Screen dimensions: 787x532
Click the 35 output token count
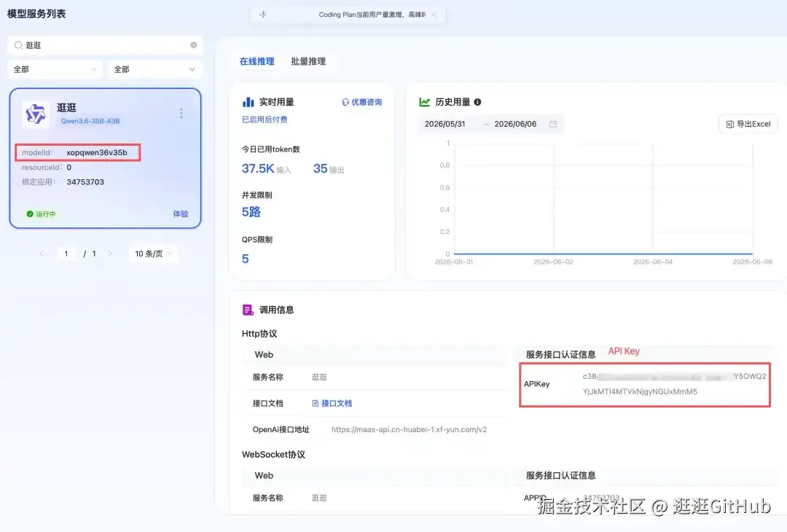click(320, 168)
